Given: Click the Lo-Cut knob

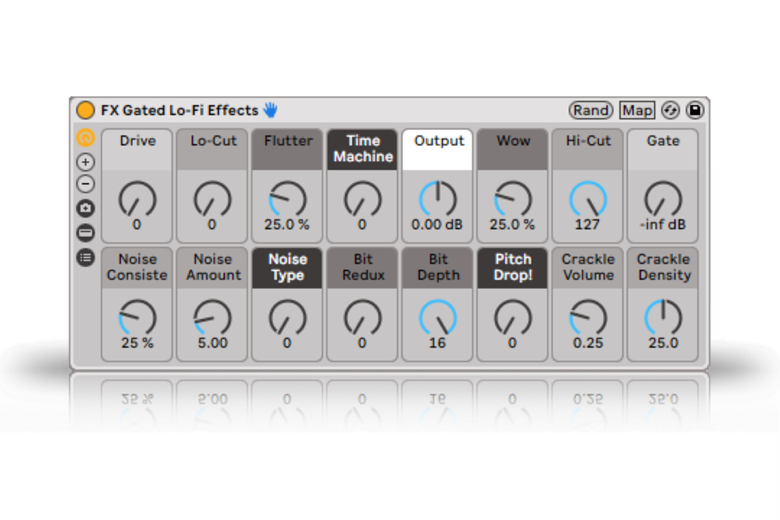Looking at the screenshot, I should click(x=212, y=199).
